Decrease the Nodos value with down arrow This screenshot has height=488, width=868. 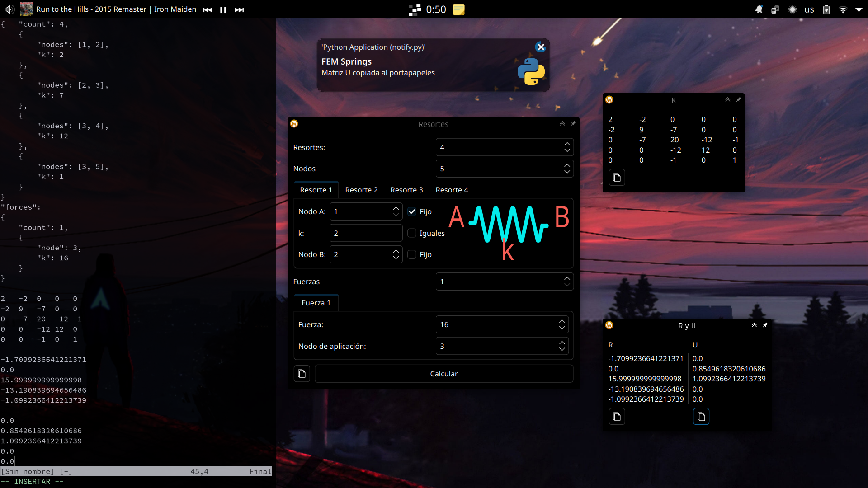[567, 172]
